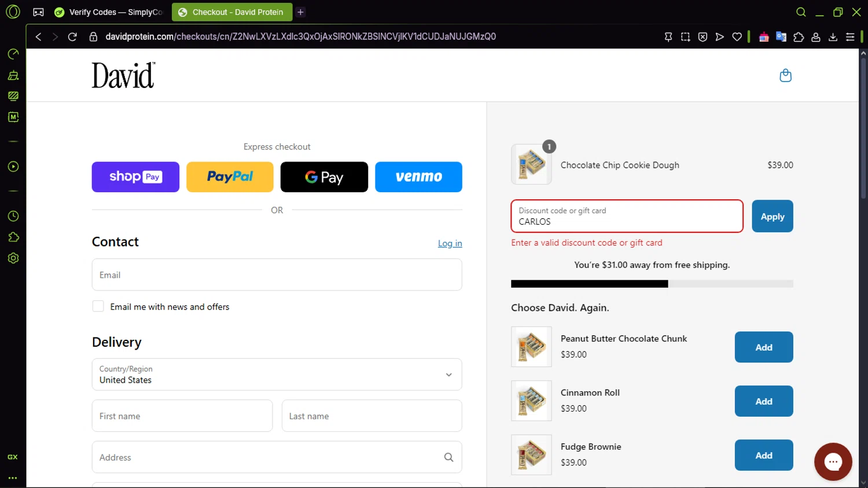Viewport: 868px width, 488px height.
Task: Click 'Enter a valid discount code' error text
Action: click(587, 243)
